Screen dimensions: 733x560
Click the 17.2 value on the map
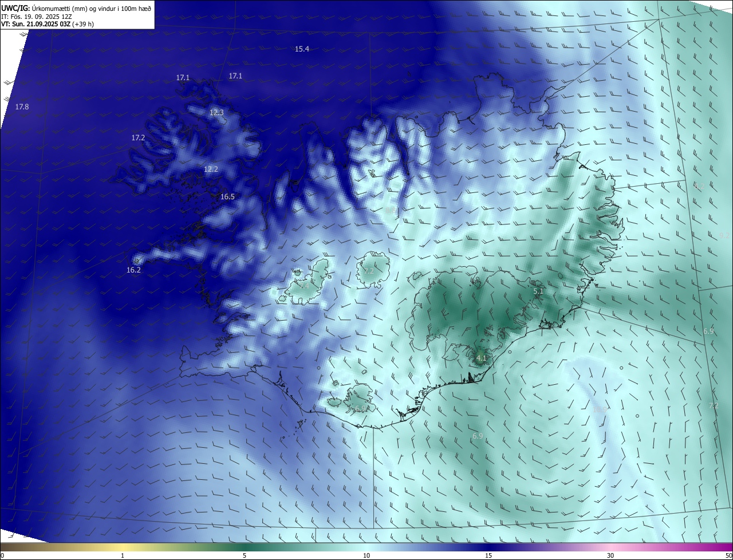[x=138, y=138]
